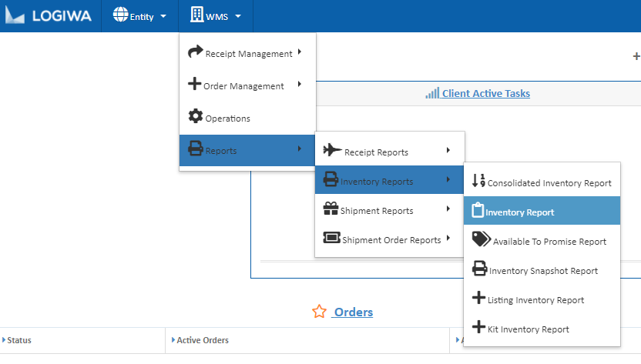This screenshot has height=364, width=641.
Task: Click the Inventory Report clipboard icon
Action: [478, 210]
